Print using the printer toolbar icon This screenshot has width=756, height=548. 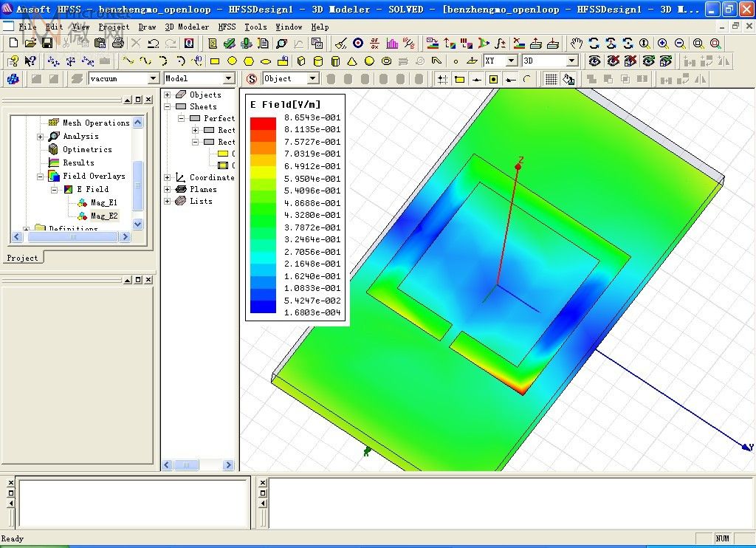coord(117,44)
